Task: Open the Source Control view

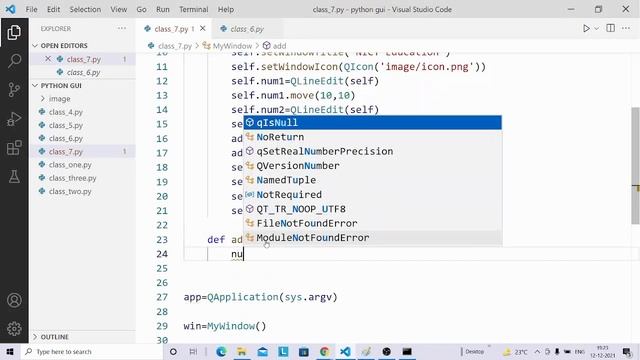Action: [14, 89]
